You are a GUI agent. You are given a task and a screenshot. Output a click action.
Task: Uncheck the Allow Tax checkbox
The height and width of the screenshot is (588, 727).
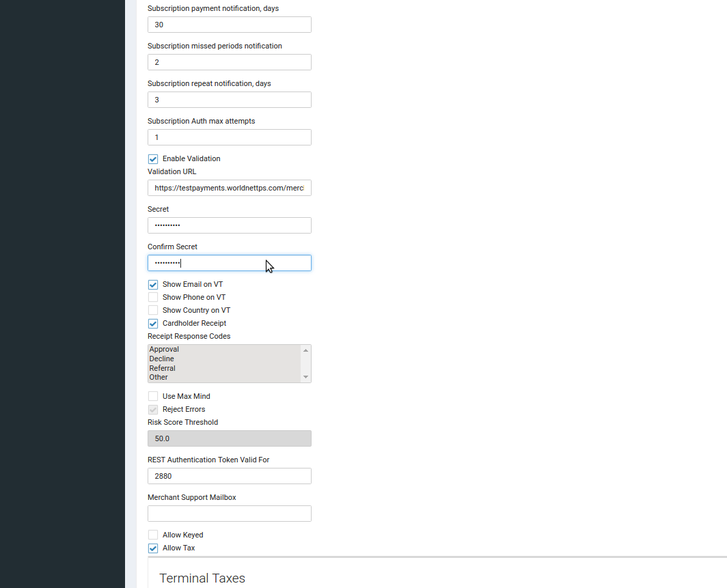click(153, 548)
